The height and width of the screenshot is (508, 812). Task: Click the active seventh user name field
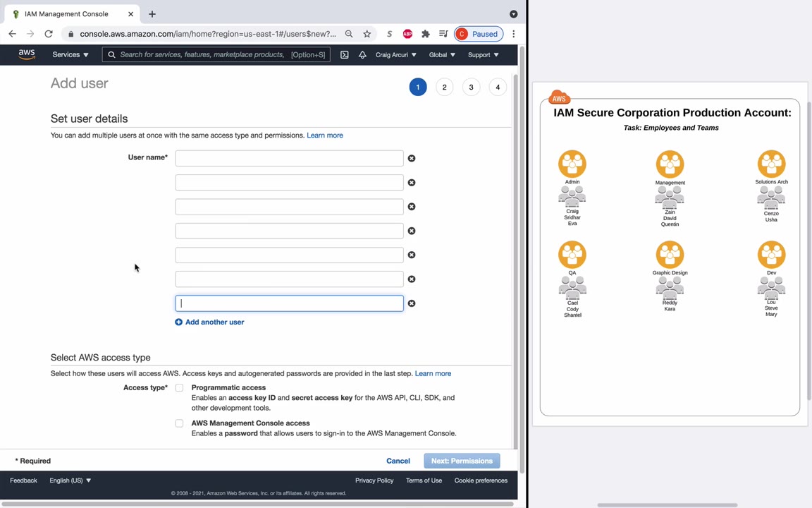tap(289, 303)
